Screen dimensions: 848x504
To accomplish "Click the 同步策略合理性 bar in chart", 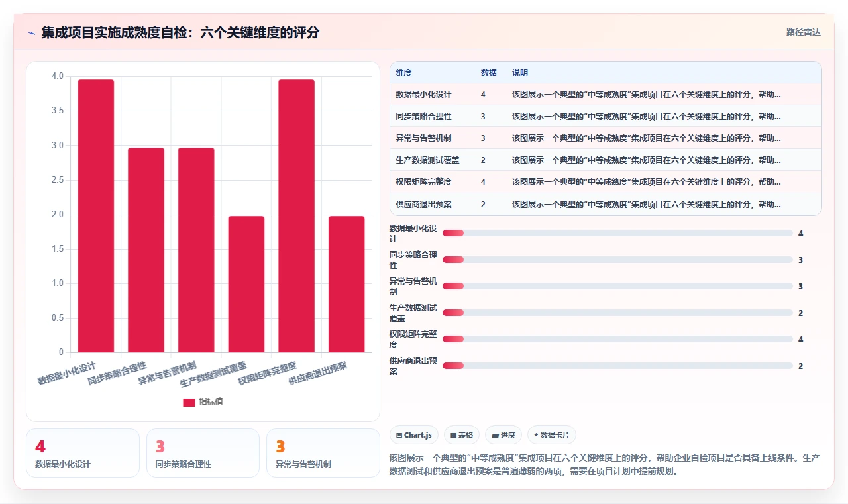I will click(146, 250).
